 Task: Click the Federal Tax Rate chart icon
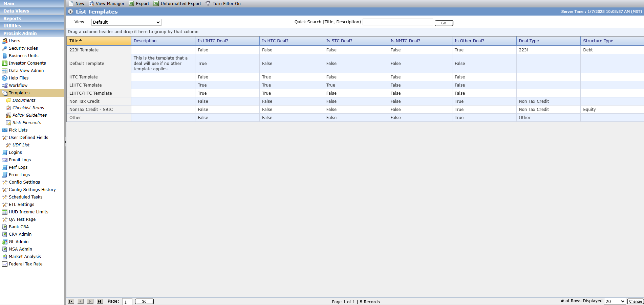click(5, 264)
